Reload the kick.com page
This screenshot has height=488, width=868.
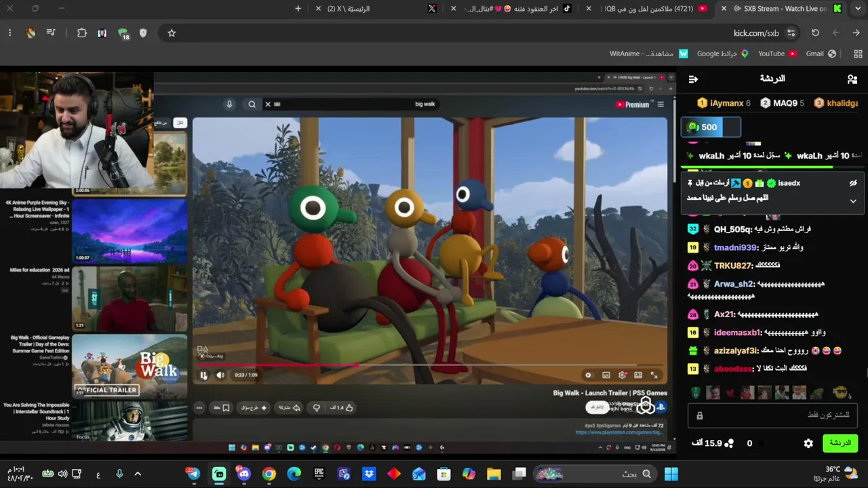815,33
